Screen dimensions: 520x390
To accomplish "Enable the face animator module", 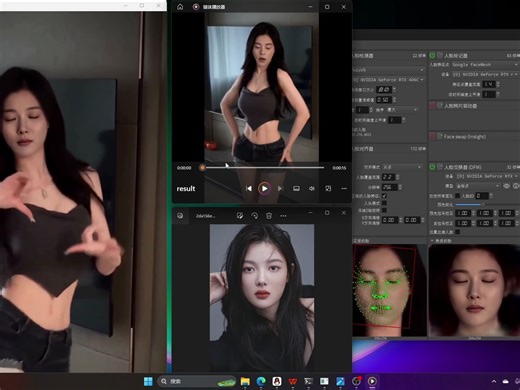I will coord(432,106).
